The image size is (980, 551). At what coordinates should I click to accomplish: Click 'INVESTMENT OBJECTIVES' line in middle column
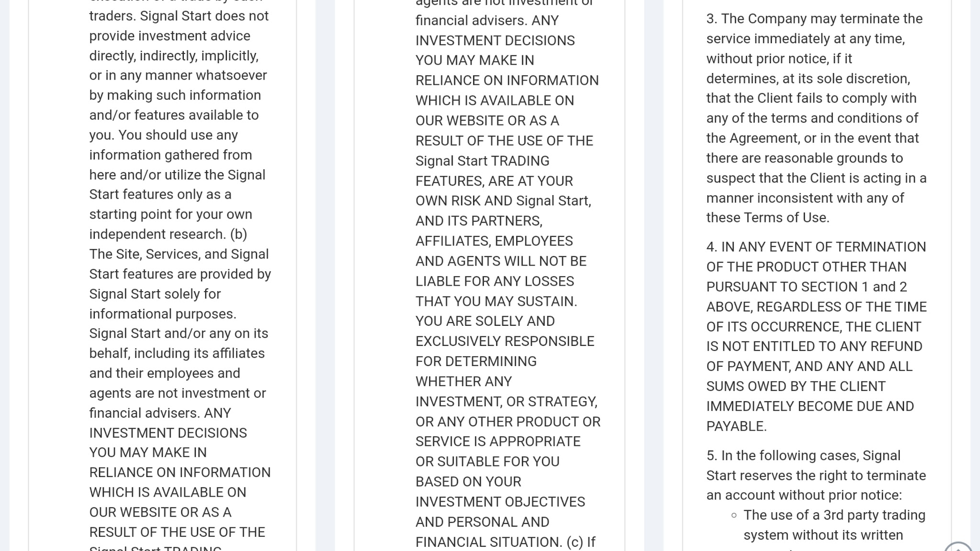[500, 502]
